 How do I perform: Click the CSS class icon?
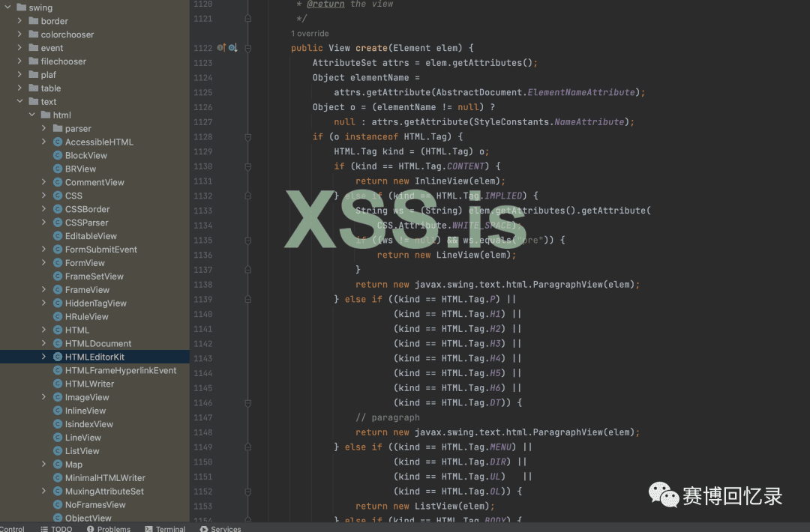pyautogui.click(x=58, y=196)
